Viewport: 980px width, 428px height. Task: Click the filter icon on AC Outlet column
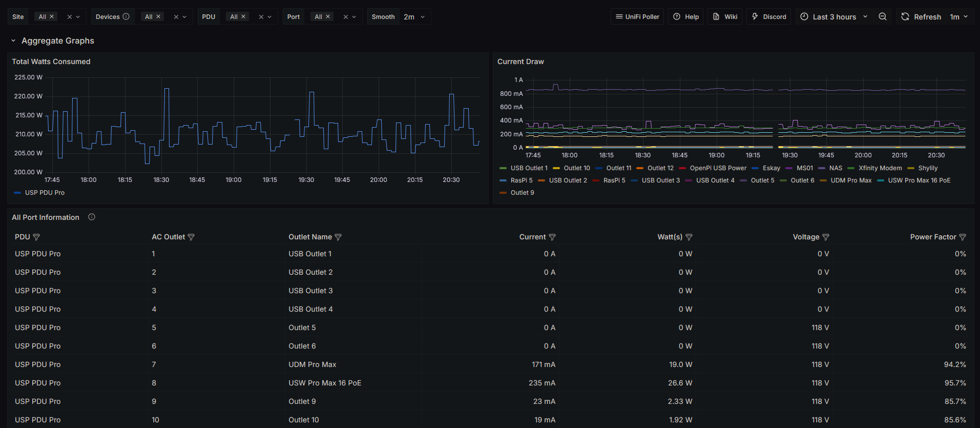point(191,237)
